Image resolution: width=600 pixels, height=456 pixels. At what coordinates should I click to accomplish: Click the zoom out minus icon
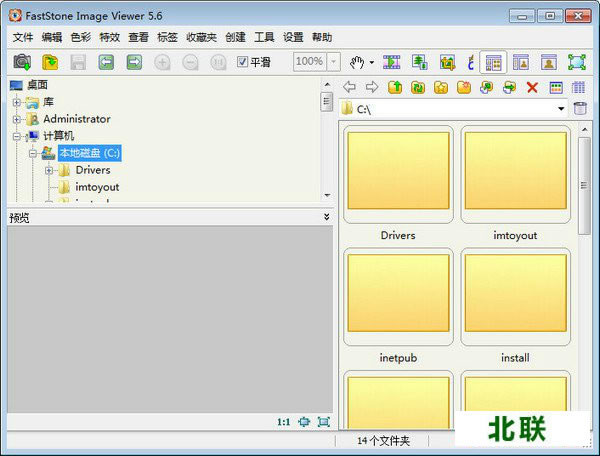pos(190,62)
